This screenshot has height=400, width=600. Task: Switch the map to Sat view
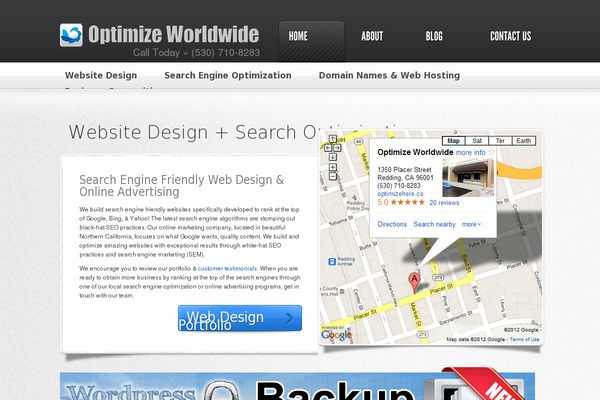477,140
